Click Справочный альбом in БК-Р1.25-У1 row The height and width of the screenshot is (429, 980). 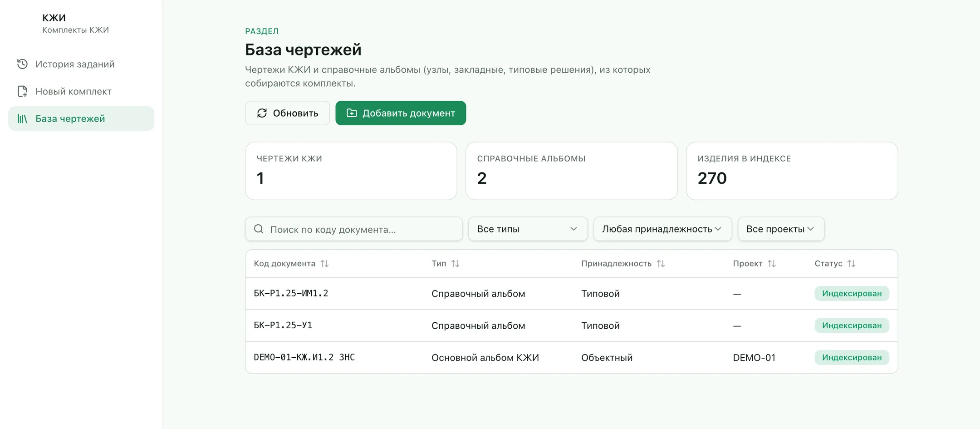click(478, 325)
